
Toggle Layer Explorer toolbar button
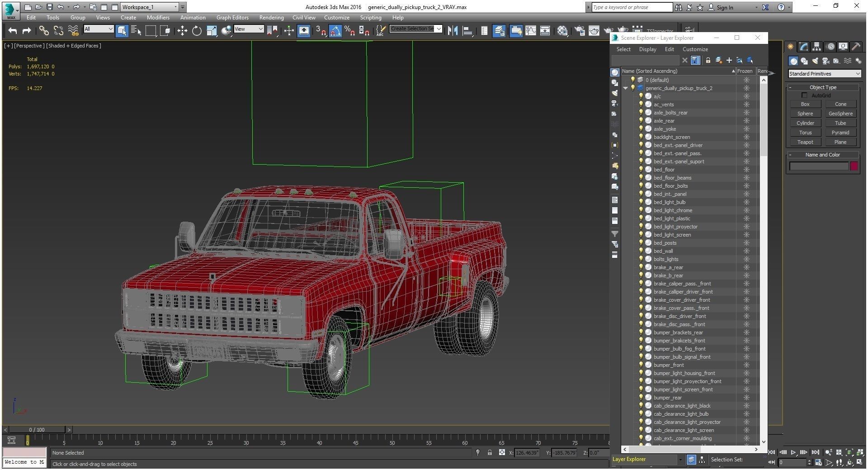(x=500, y=31)
